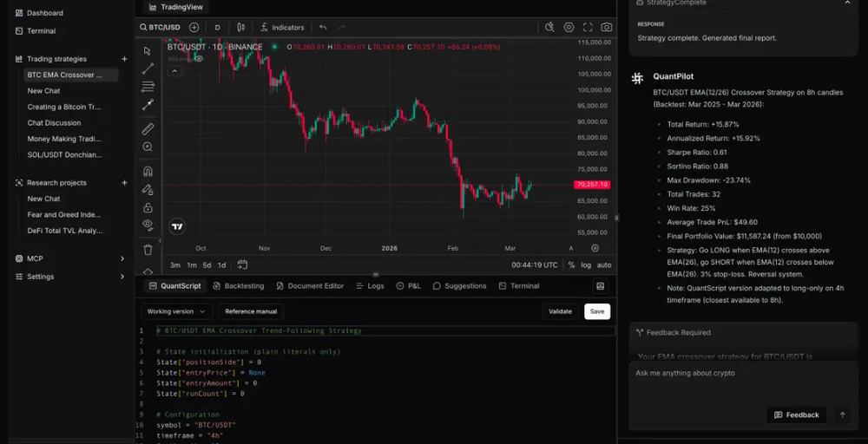Switch to the QuantScript tab
The image size is (868, 444).
tap(175, 286)
